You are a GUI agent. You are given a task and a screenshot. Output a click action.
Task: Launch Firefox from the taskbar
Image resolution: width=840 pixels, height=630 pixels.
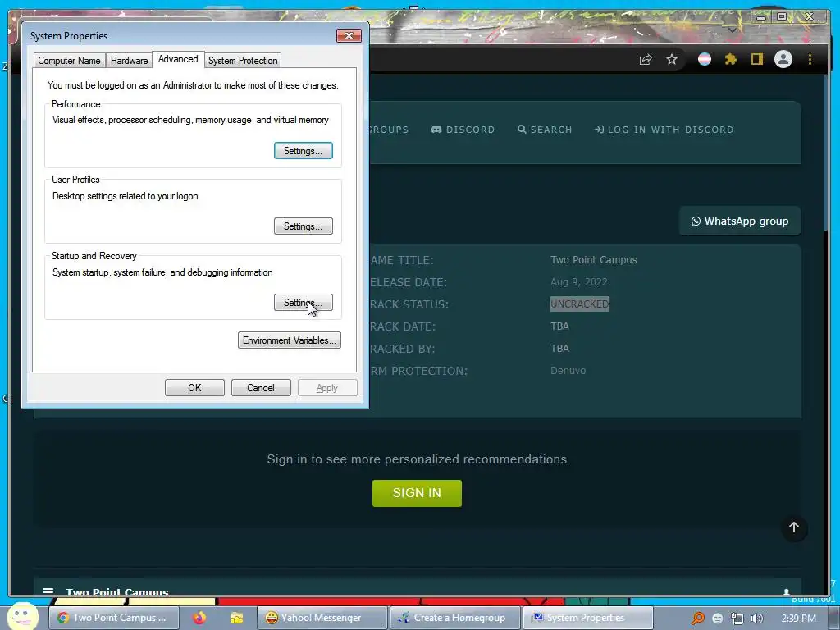[199, 618]
